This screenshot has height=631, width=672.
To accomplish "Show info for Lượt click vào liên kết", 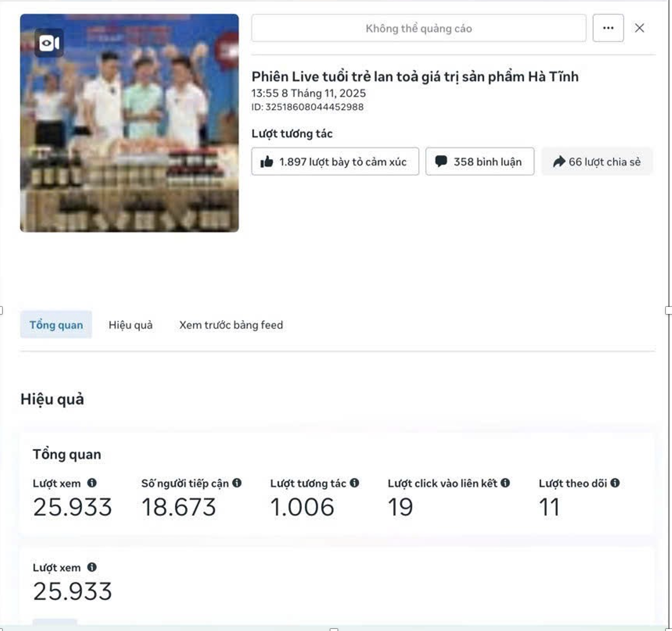I will pos(505,483).
